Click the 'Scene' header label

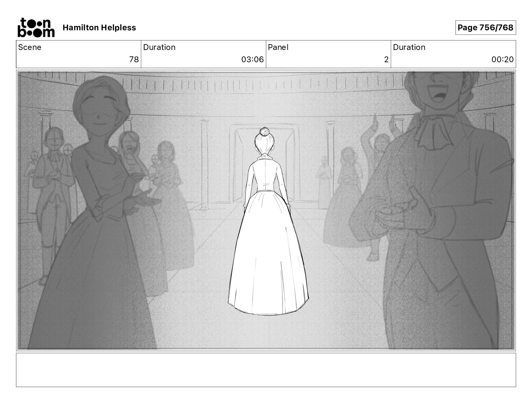30,47
